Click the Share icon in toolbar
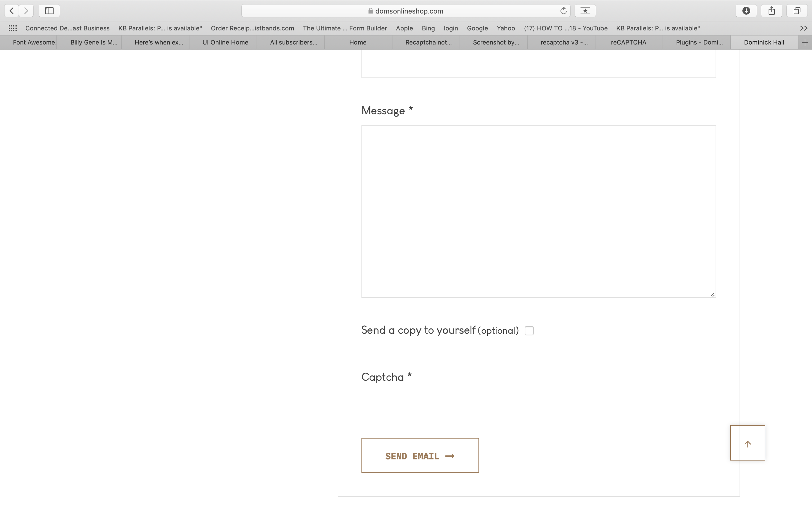 point(771,11)
